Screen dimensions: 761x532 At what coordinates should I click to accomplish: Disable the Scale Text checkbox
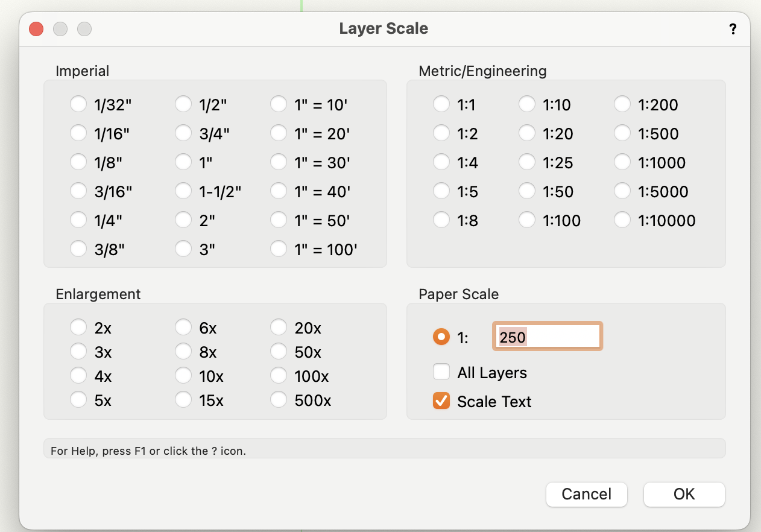pyautogui.click(x=441, y=401)
